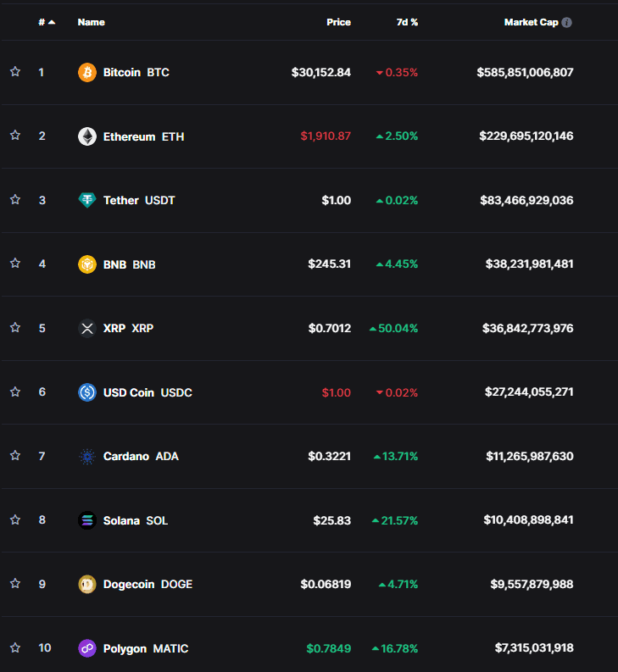Click the Dogecoin logo icon
Viewport: 618px width, 672px height.
click(x=87, y=584)
